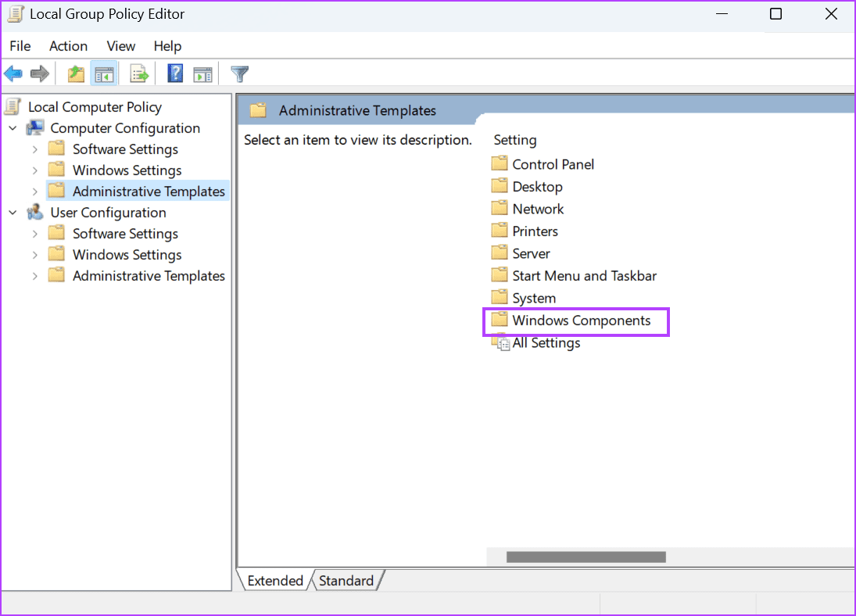Open Help using the question mark icon
856x616 pixels.
[x=174, y=73]
